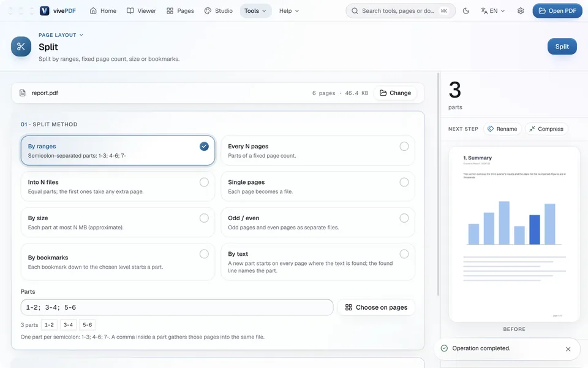Choose the By bookmarks split method
Screen dimensions: 588x368
(x=118, y=262)
